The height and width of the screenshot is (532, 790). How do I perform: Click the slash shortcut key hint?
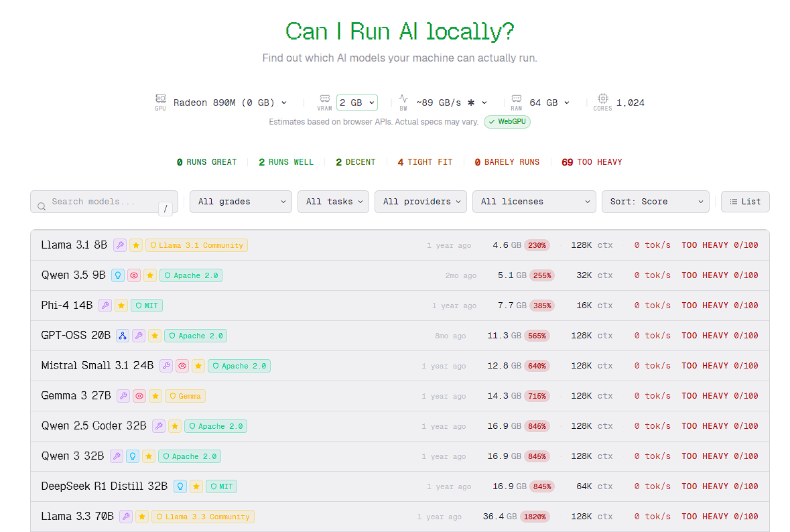[166, 208]
